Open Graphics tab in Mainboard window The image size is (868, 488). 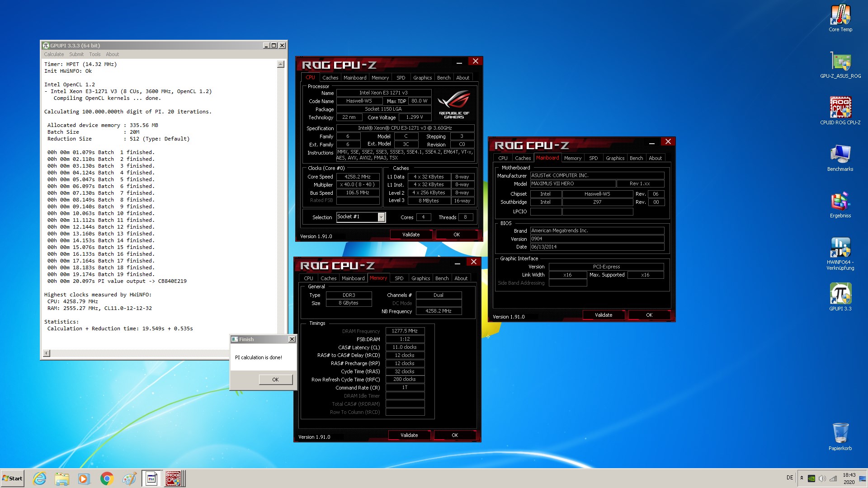pyautogui.click(x=615, y=158)
